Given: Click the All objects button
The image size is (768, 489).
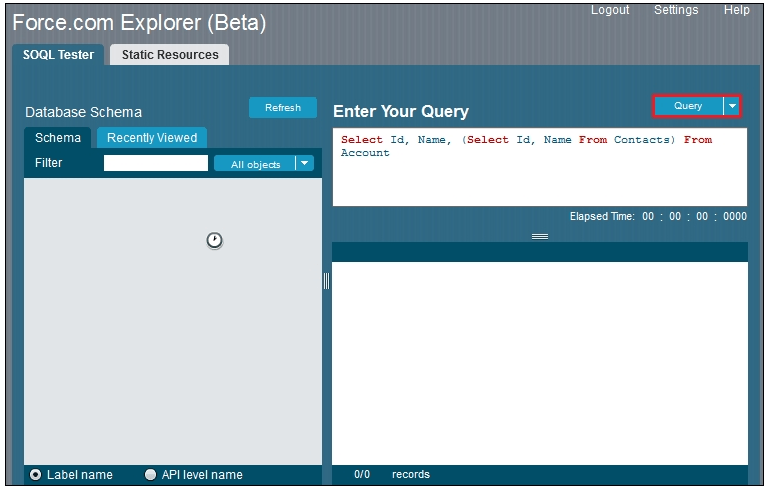Looking at the screenshot, I should click(255, 164).
